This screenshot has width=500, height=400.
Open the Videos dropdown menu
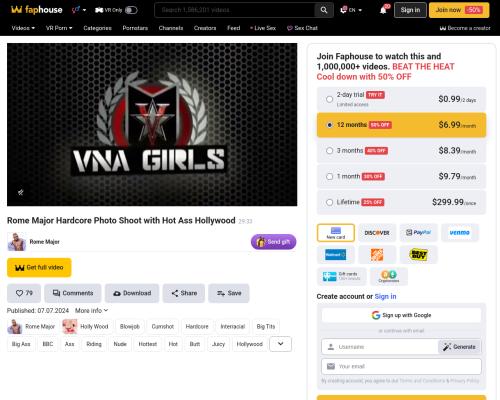(23, 28)
